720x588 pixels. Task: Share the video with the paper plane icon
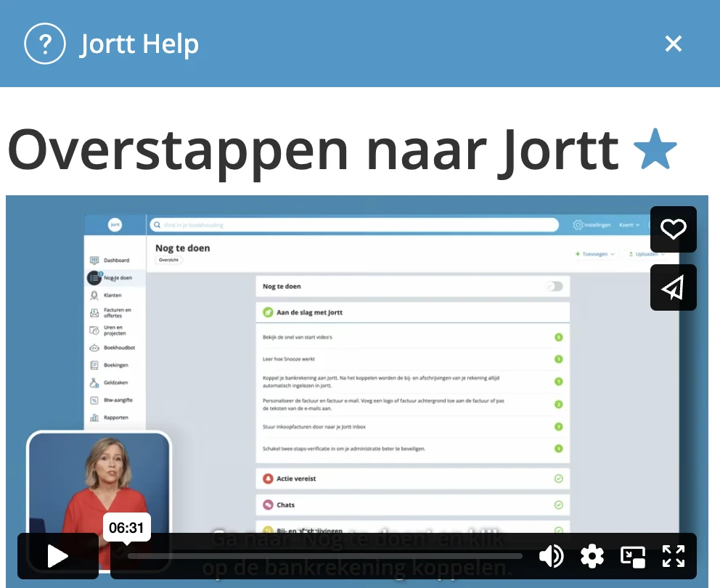point(673,287)
